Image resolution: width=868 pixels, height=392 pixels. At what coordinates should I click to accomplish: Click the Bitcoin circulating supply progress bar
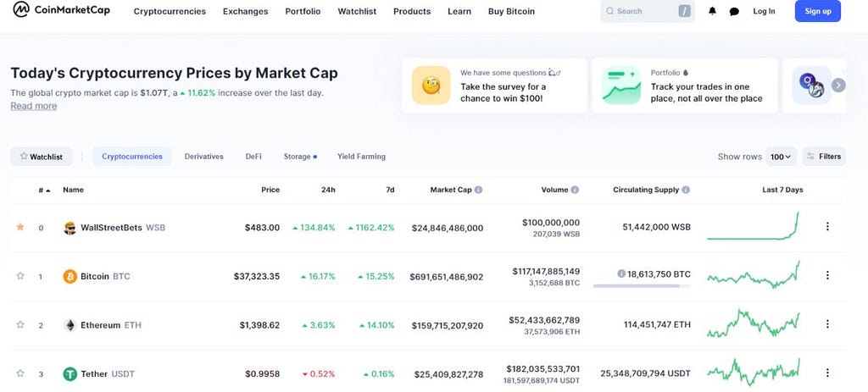click(642, 286)
